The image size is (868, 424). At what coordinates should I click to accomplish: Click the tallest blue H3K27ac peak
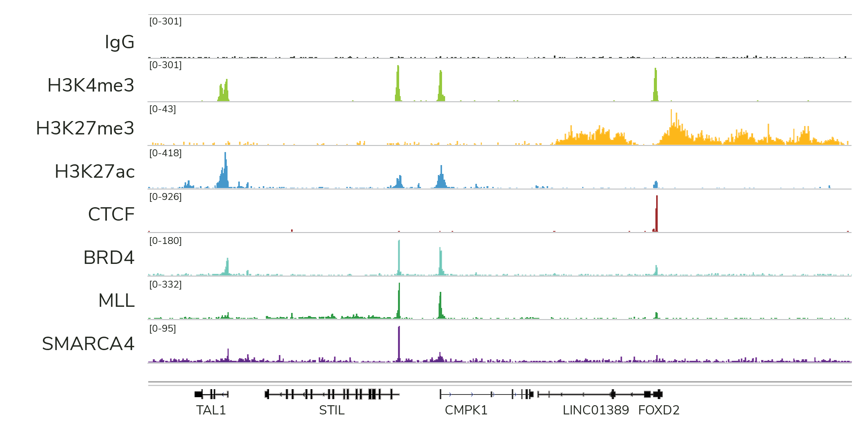[x=225, y=170]
